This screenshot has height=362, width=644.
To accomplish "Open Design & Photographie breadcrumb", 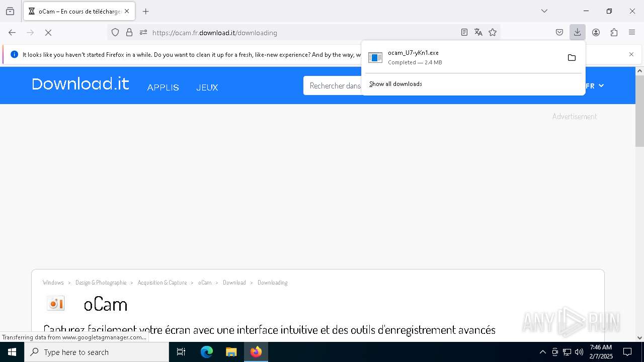I will click(101, 283).
